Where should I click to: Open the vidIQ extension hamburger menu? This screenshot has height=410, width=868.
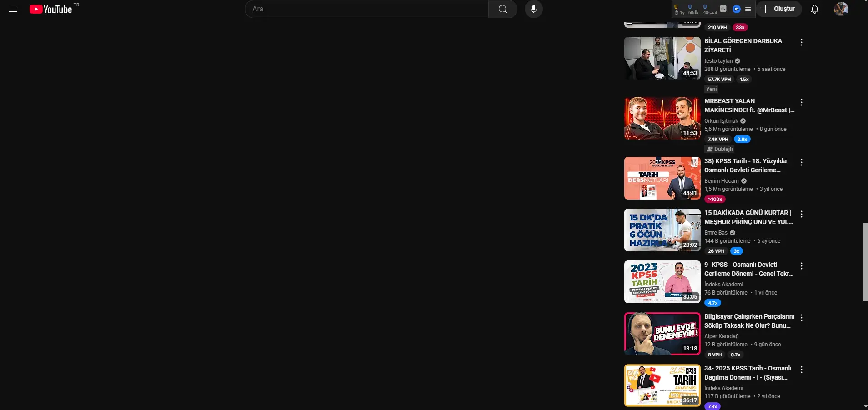click(748, 9)
